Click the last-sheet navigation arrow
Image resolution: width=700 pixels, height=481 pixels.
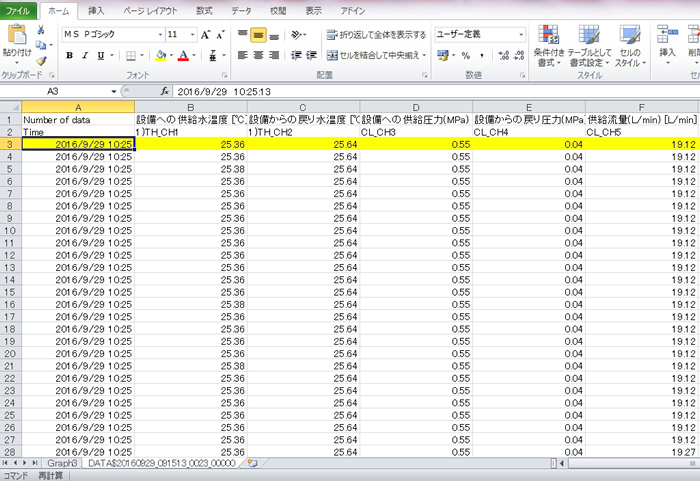[x=34, y=463]
